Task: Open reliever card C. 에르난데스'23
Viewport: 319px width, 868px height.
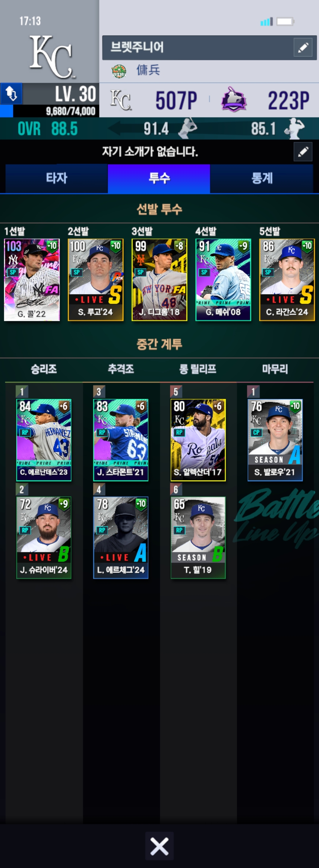Action: pyautogui.click(x=44, y=440)
